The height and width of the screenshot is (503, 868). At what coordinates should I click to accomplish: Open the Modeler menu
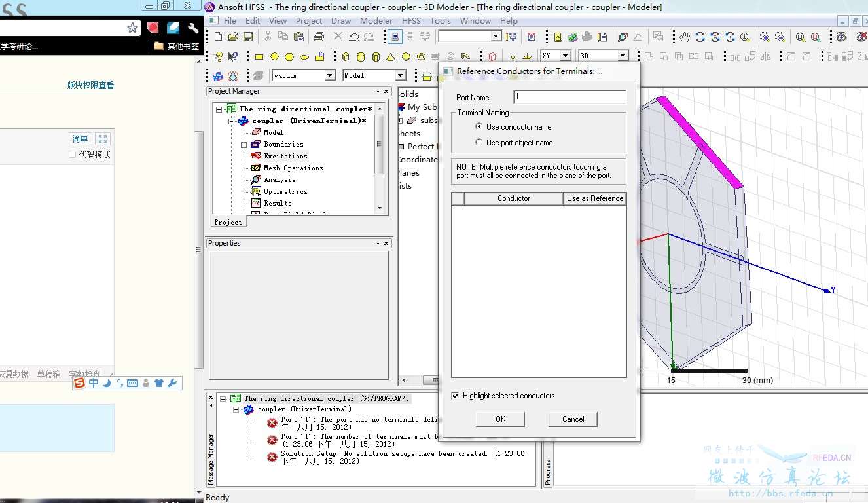376,21
